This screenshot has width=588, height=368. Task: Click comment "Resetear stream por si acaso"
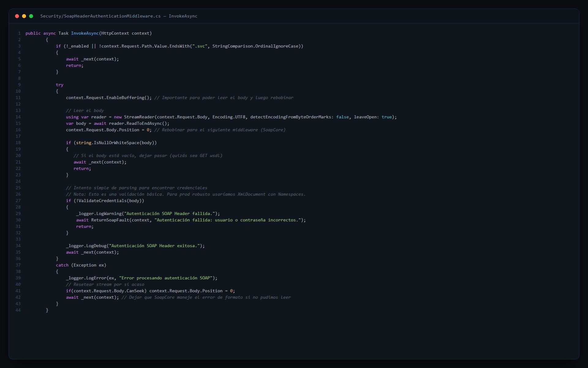point(105,284)
